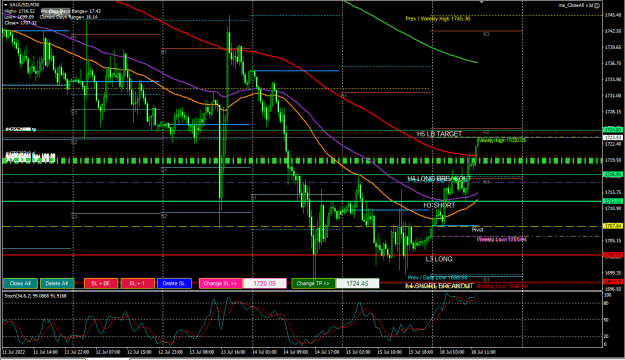Screen dimensions: 625x360
Task: Click the red Monthly Low label
Action: click(502, 286)
